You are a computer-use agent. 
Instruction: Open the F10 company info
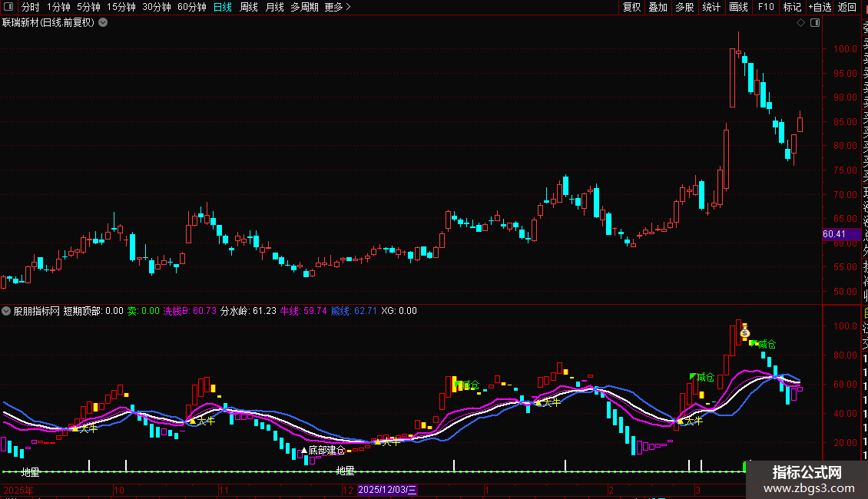coord(766,7)
